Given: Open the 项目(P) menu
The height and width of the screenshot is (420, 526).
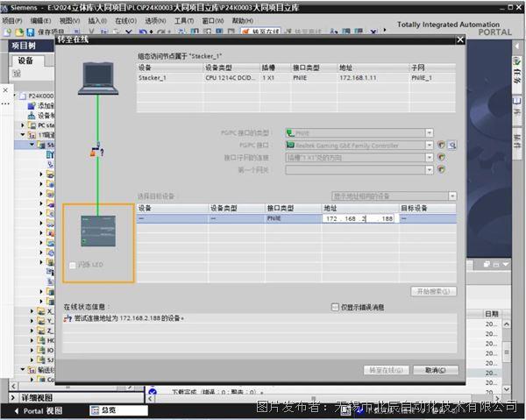Looking at the screenshot, I should 12,21.
